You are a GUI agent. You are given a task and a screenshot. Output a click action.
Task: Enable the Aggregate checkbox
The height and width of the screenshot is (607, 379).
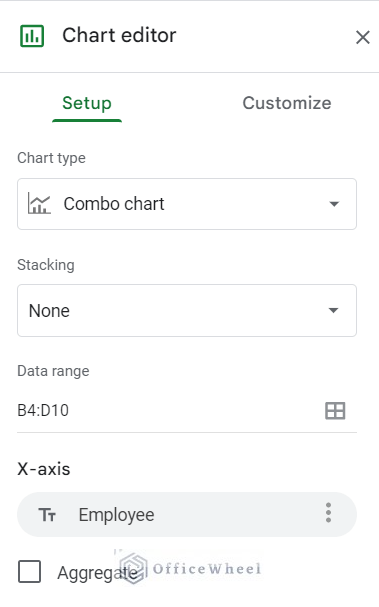tap(29, 571)
